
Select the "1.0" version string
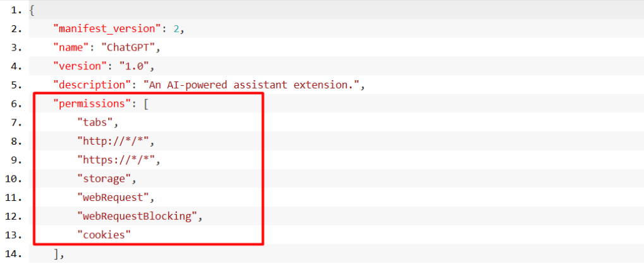[x=135, y=66]
